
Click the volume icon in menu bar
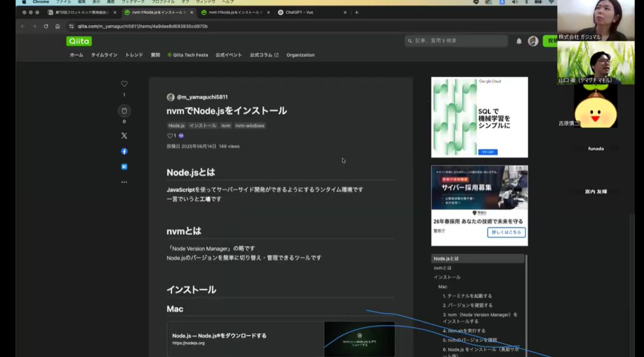514,2
